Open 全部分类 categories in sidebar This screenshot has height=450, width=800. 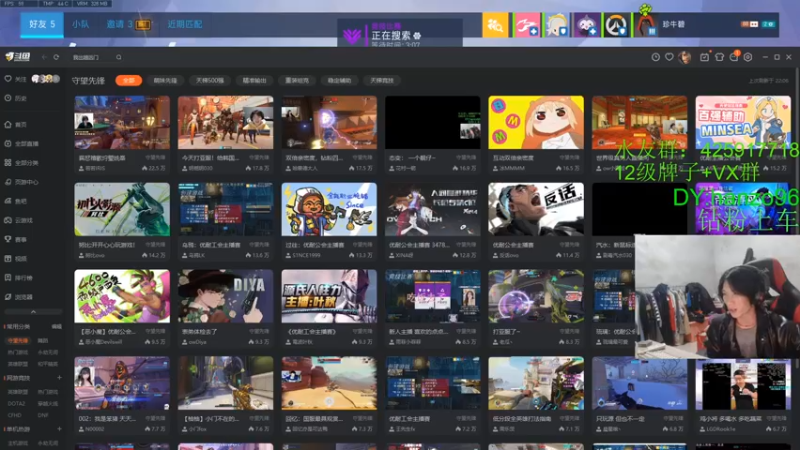[21, 163]
